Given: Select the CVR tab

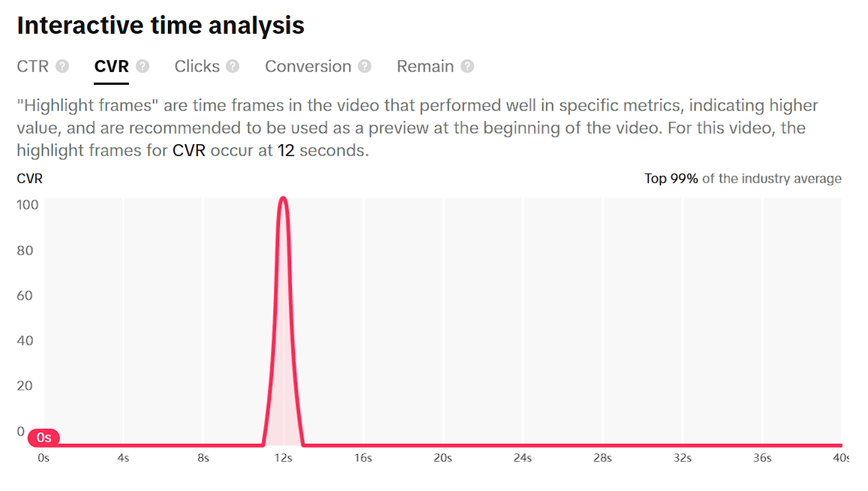Looking at the screenshot, I should [x=112, y=66].
